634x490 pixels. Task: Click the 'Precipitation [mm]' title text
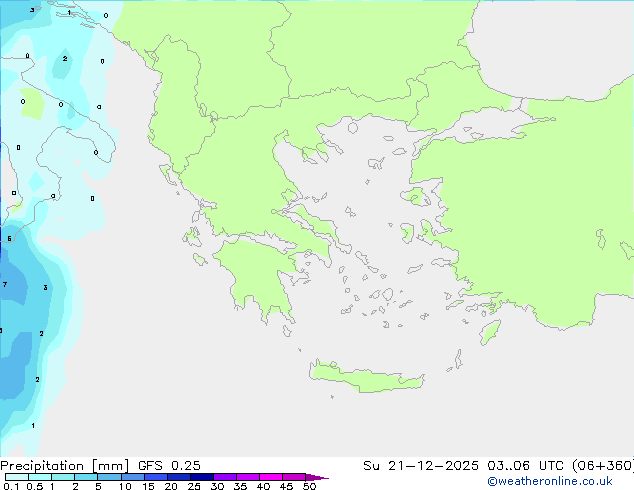point(64,466)
